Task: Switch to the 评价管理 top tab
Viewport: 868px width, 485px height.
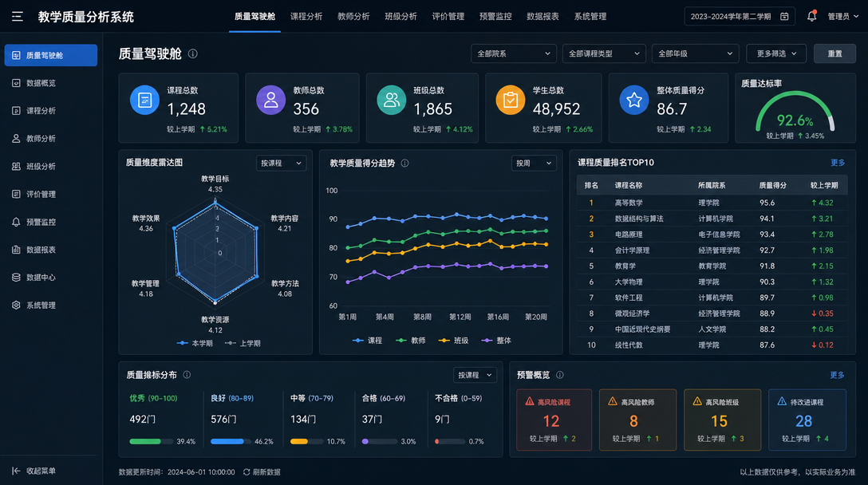Action: [x=448, y=17]
